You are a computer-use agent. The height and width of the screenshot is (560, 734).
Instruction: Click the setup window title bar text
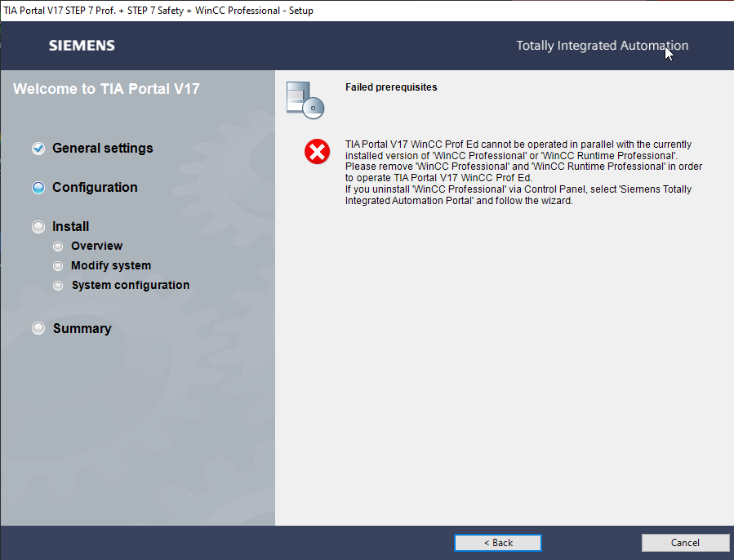(158, 11)
